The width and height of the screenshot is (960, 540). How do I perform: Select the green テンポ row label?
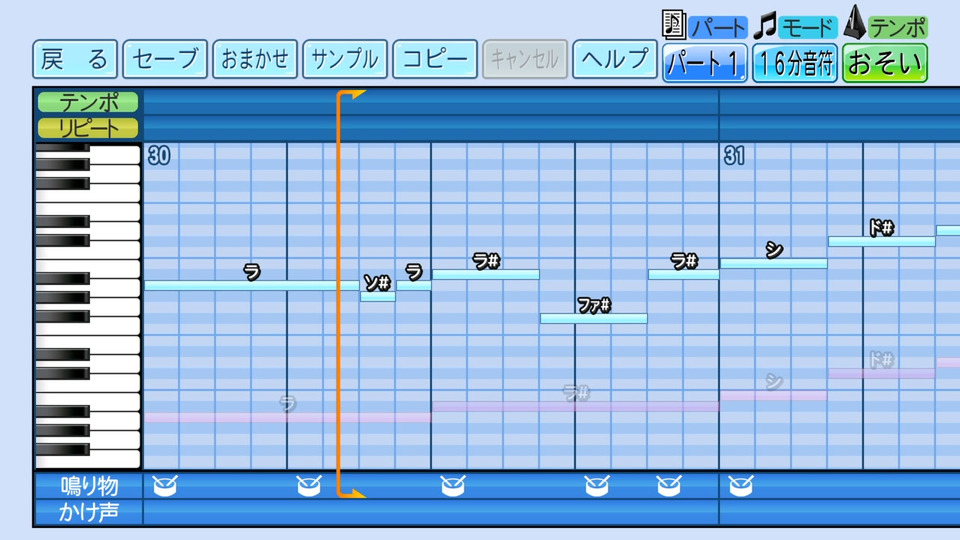(x=88, y=102)
